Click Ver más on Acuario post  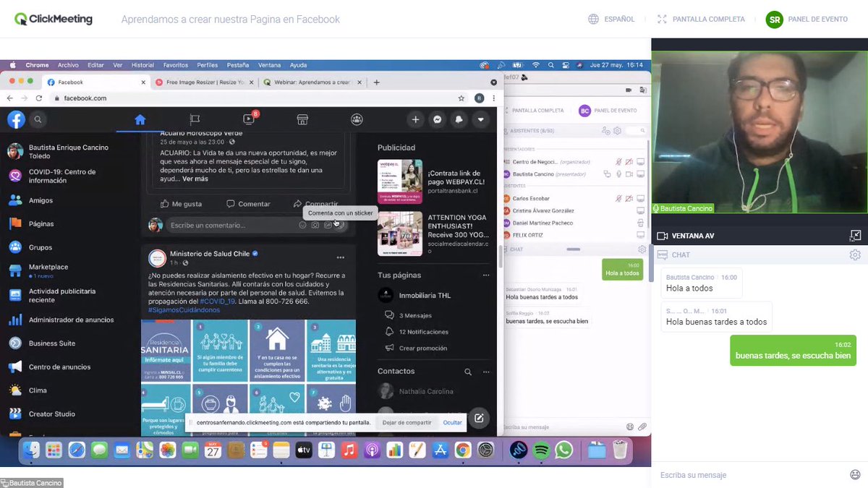coord(195,179)
